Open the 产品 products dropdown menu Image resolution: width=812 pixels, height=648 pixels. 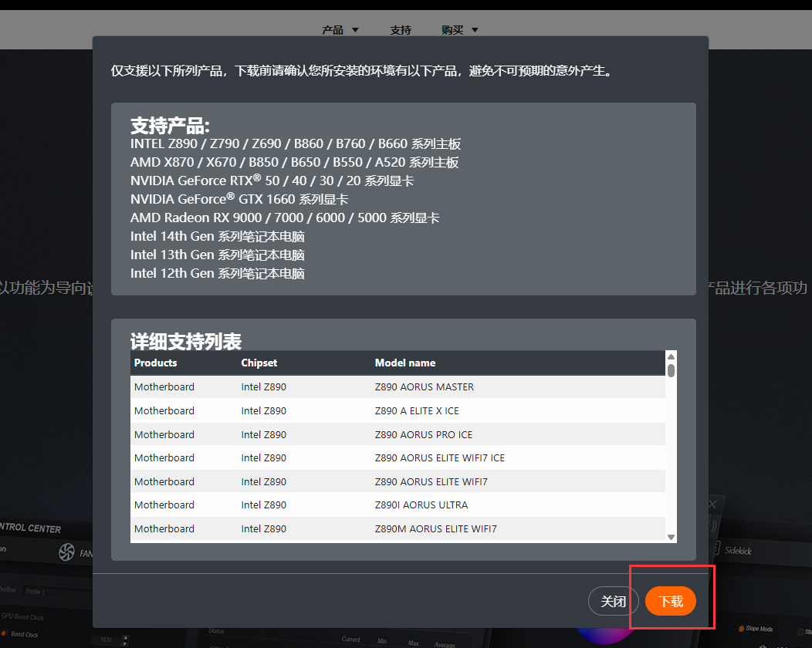tap(340, 30)
